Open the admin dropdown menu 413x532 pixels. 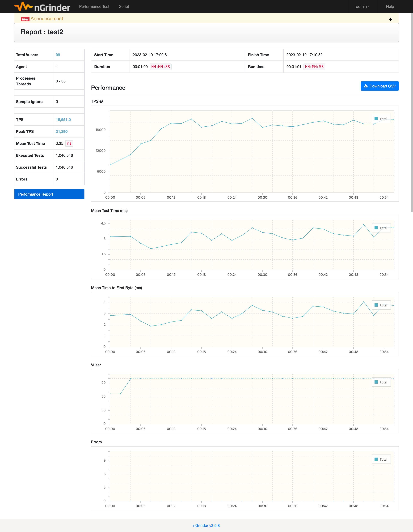click(363, 7)
